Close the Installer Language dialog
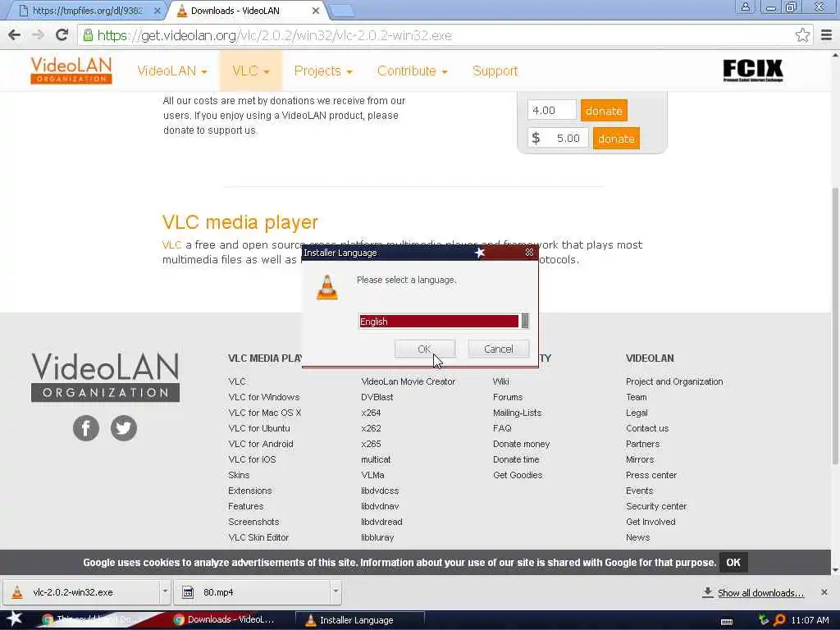Screen dimensions: 840x630 click(529, 253)
